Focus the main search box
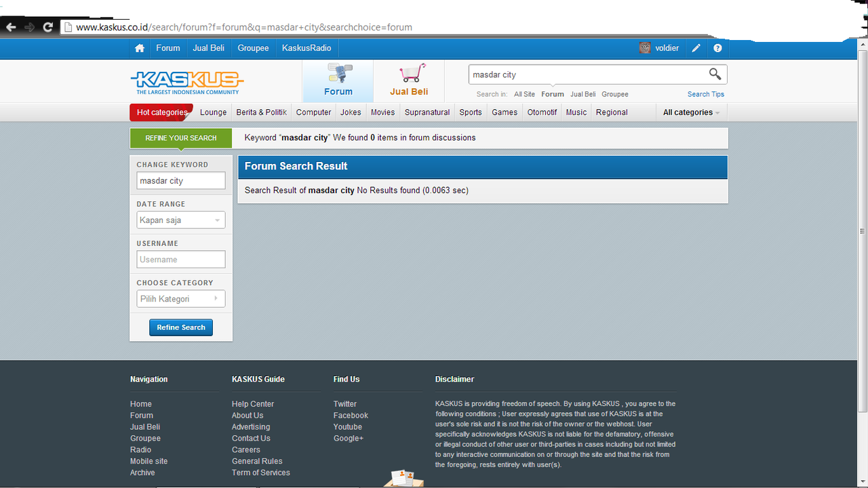Screen dimensions: 868x488 coord(588,75)
